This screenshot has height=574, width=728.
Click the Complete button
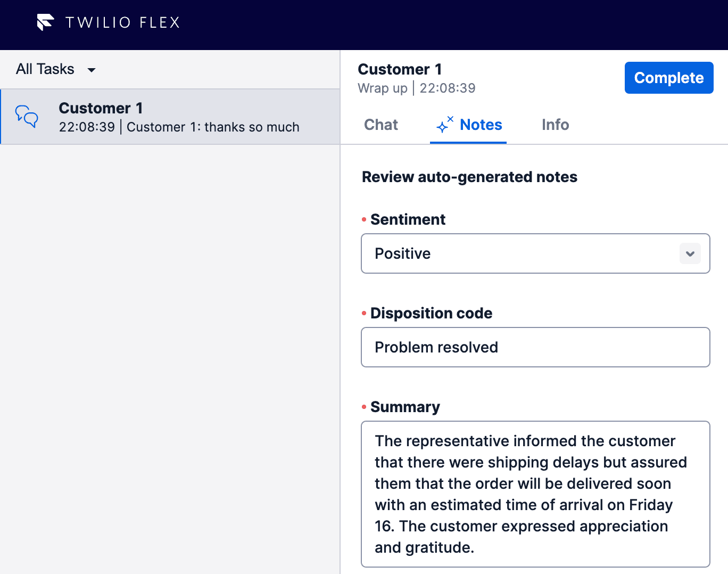point(669,78)
